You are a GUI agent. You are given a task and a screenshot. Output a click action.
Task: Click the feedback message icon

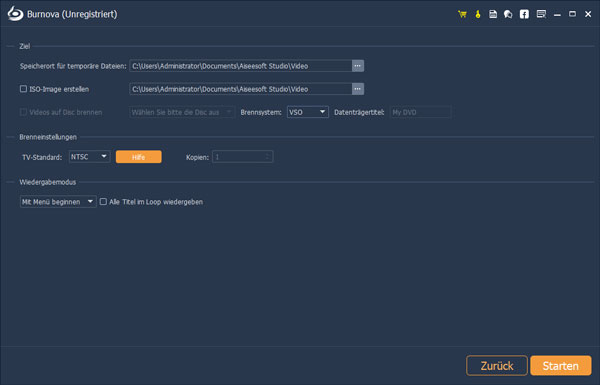[541, 15]
